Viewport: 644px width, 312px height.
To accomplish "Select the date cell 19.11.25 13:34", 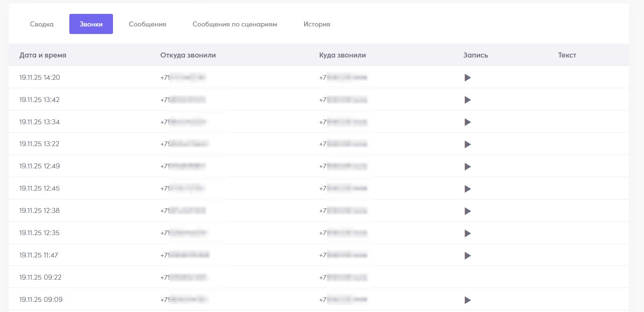I will 39,122.
